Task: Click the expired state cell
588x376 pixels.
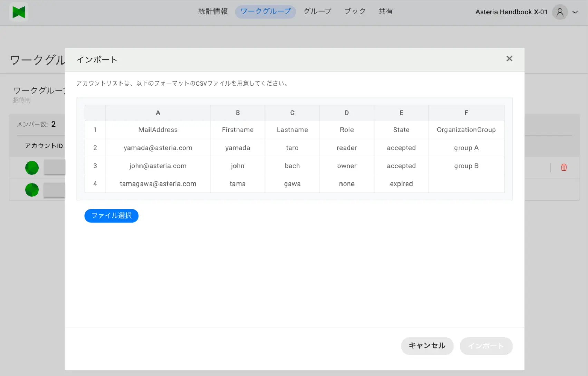Action: (401, 184)
